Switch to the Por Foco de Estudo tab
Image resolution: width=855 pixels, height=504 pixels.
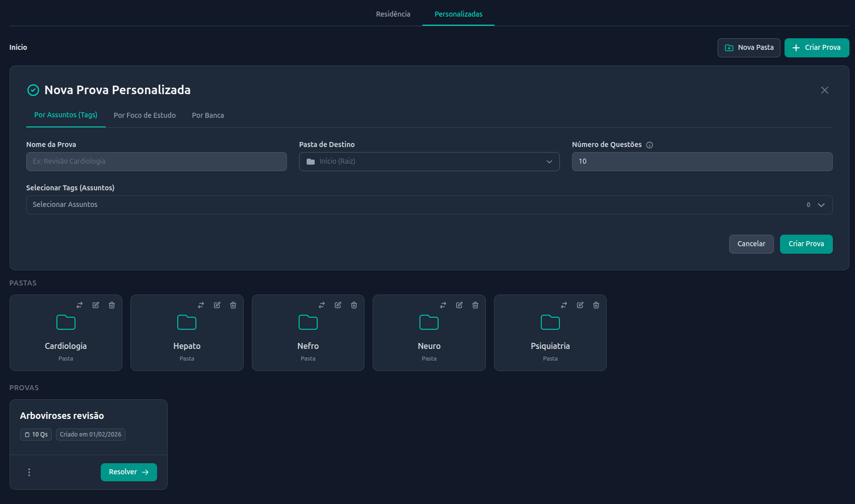tap(145, 115)
